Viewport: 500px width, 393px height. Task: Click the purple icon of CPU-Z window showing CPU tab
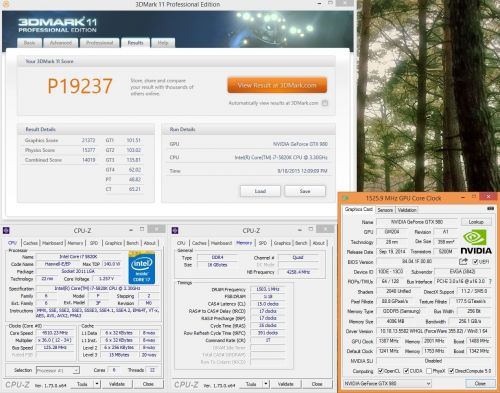coord(6,230)
